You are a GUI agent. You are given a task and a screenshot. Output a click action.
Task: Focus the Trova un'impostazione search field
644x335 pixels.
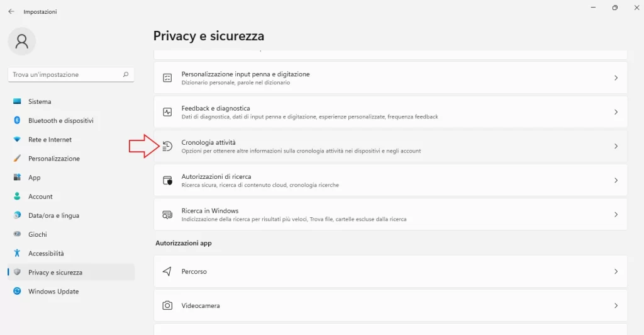70,74
